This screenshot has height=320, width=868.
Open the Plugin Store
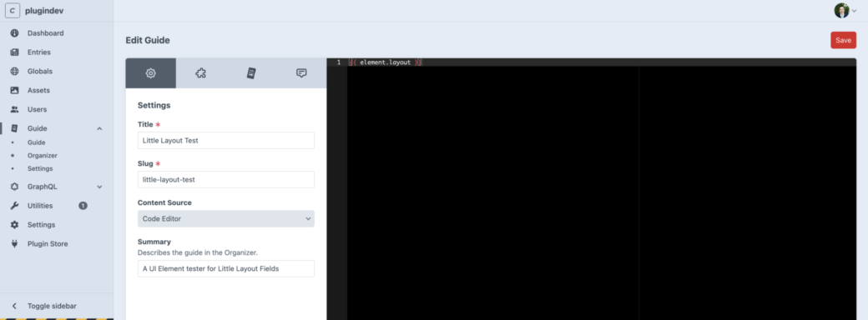[48, 243]
